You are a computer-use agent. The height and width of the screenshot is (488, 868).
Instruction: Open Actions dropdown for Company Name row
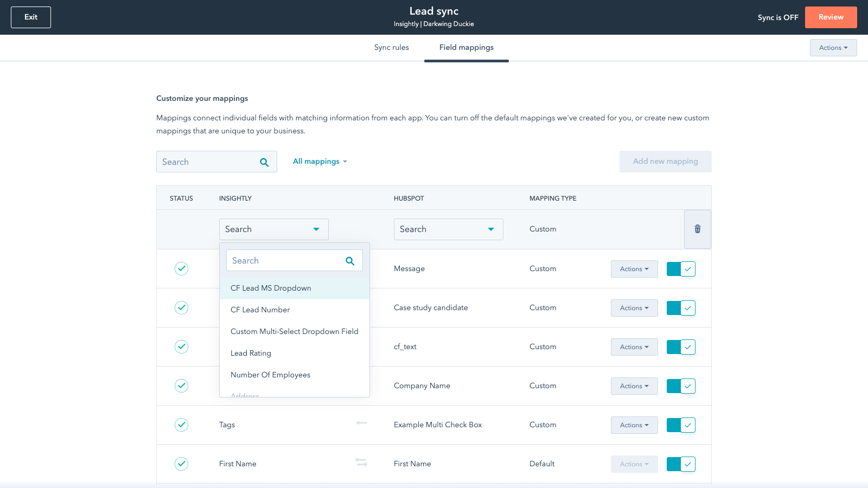[x=634, y=386]
